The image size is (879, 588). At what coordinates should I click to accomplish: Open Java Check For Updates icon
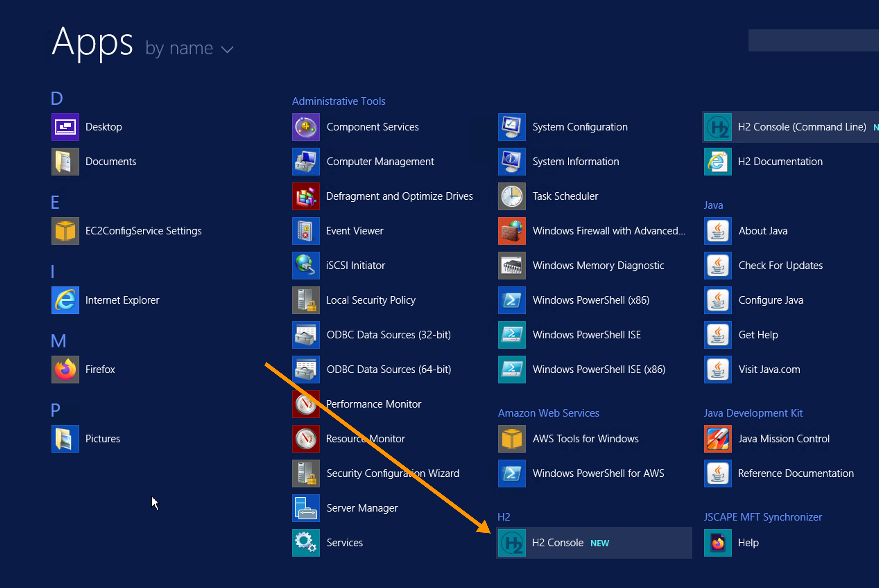click(718, 266)
